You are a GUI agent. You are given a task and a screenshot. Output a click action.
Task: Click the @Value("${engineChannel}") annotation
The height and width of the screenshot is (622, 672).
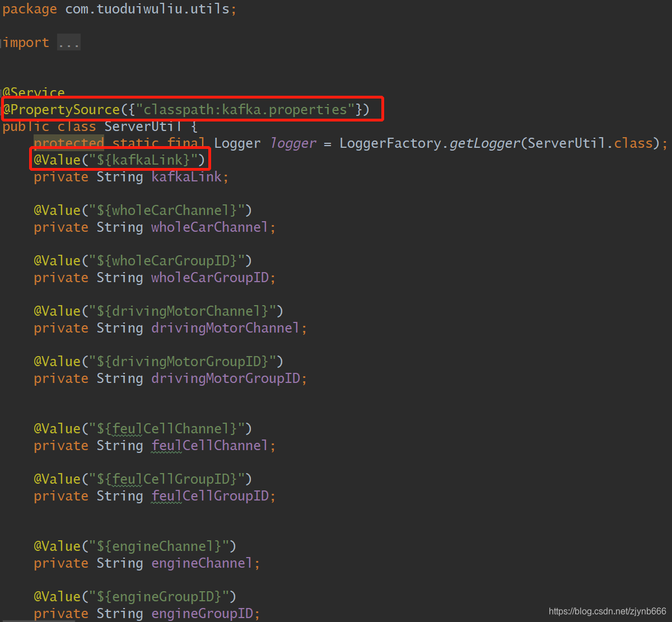(135, 546)
